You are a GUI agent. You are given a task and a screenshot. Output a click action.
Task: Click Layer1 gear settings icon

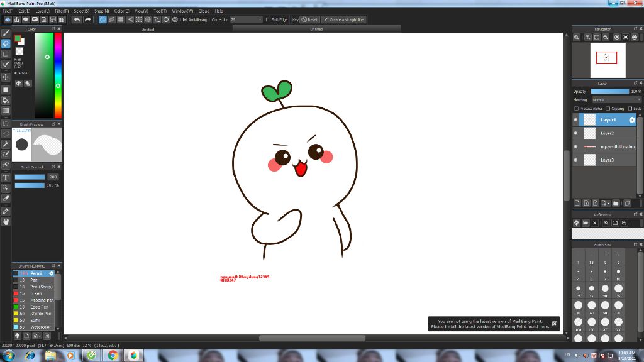tap(632, 120)
